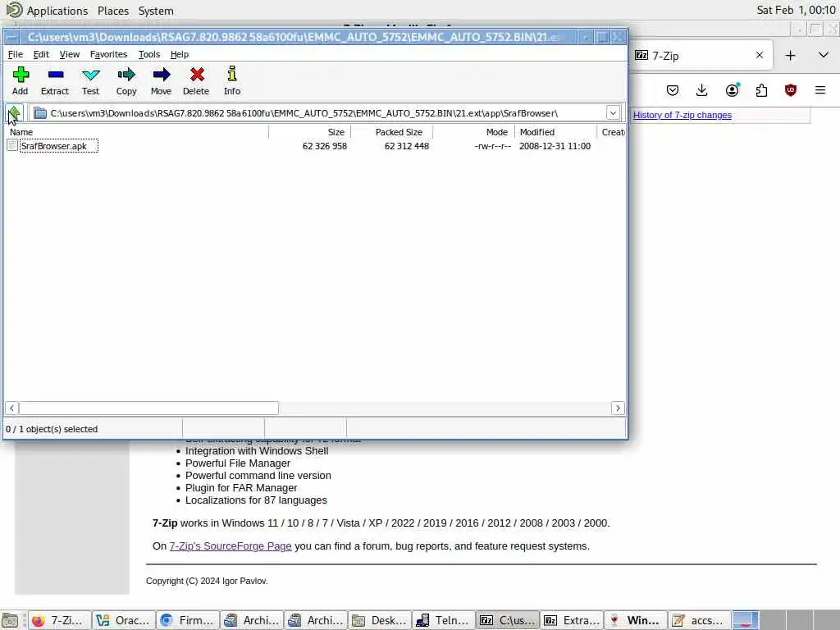Image resolution: width=840 pixels, height=630 pixels.
Task: Click the folder icon in the address bar
Action: (40, 113)
